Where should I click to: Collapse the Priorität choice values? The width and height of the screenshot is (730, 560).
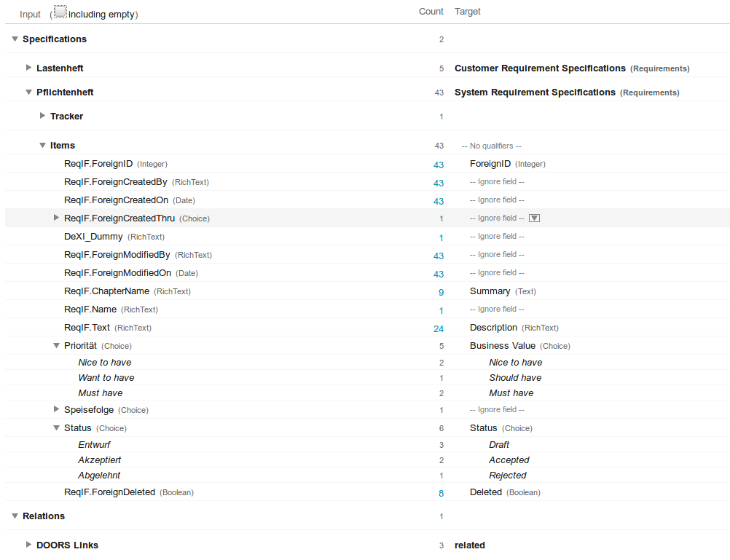click(x=56, y=345)
